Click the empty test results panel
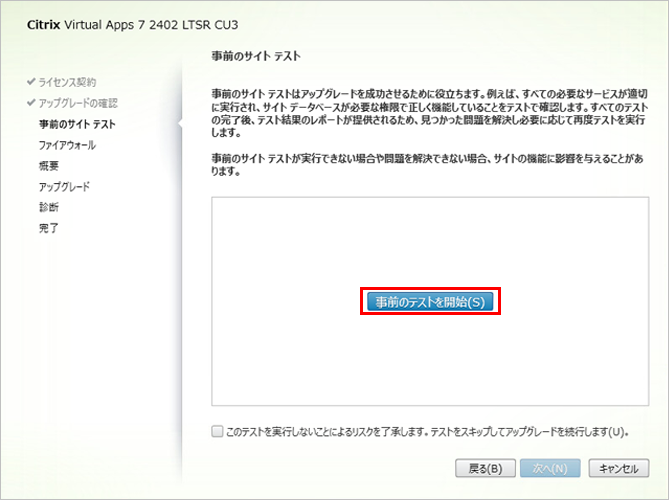The image size is (669, 500). point(429,360)
